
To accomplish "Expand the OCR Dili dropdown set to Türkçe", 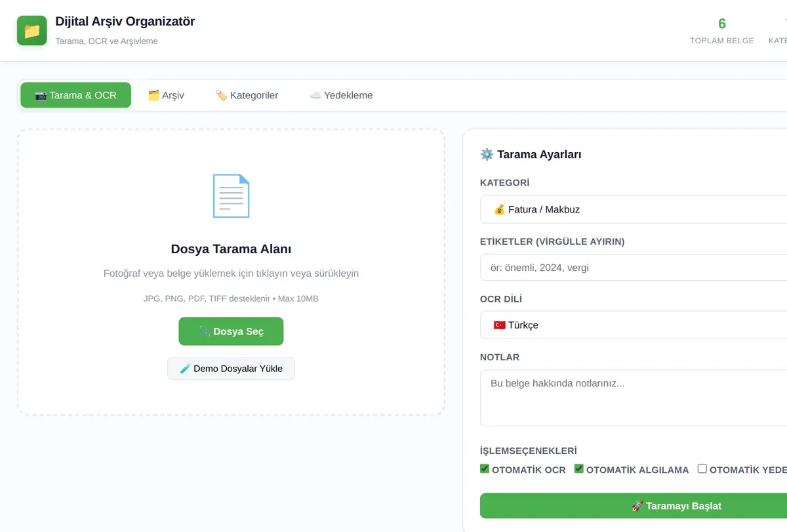I will (x=634, y=325).
